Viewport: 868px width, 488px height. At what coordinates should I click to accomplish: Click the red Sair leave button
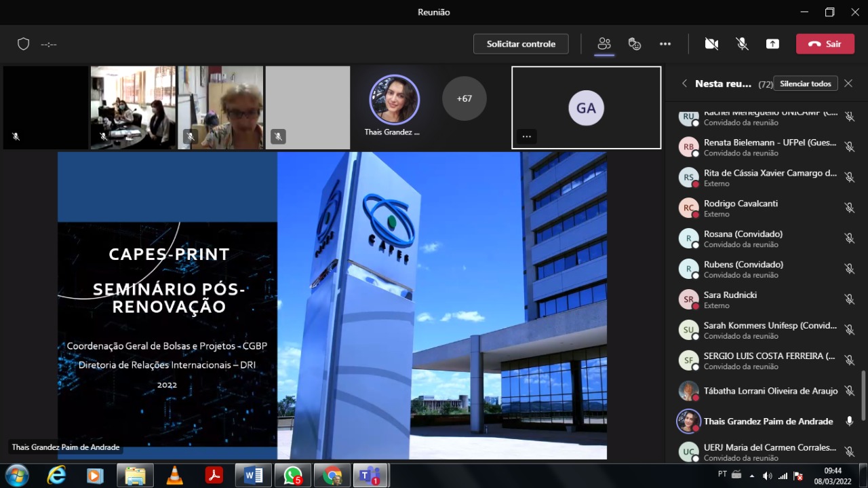pos(825,44)
